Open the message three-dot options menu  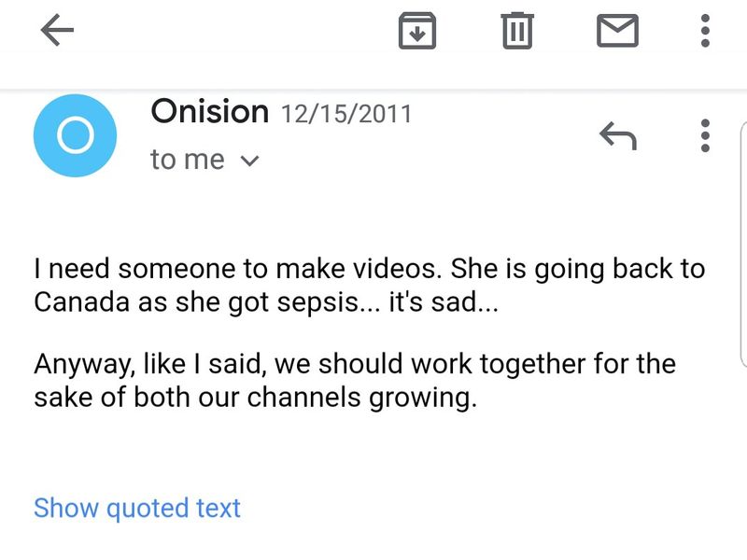pos(705,136)
